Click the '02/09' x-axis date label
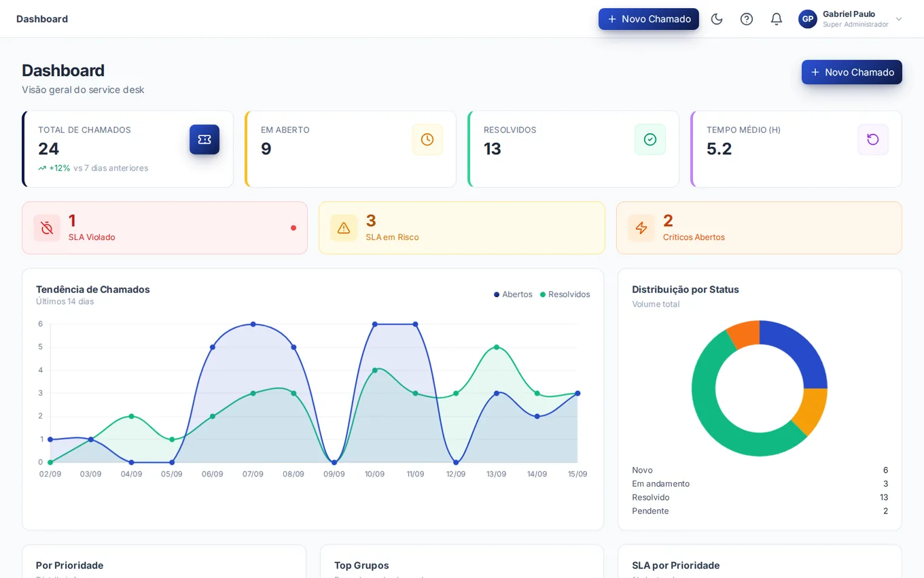924x578 pixels. pos(50,474)
